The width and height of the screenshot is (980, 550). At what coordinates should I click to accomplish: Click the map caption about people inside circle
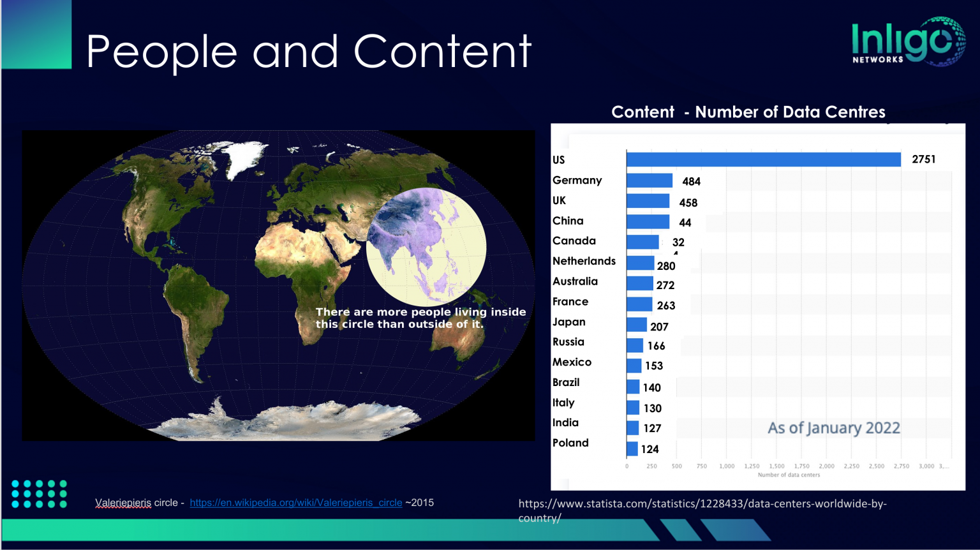tap(420, 318)
